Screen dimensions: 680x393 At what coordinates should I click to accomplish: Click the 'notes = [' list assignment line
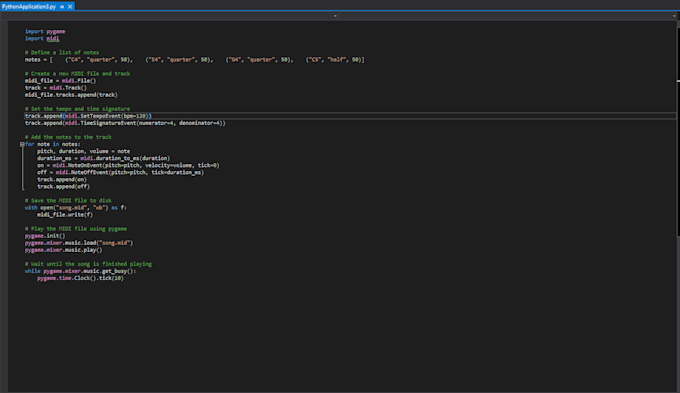coord(195,59)
